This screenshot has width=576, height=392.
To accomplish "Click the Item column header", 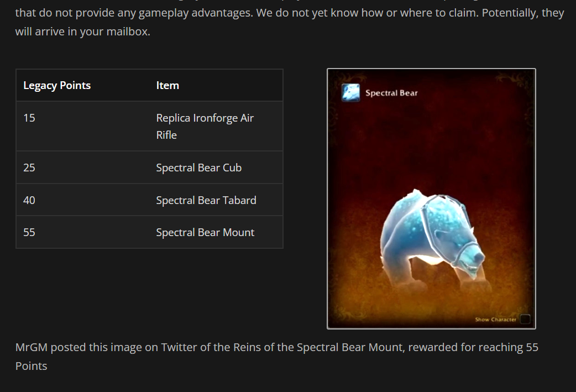I will tap(167, 85).
